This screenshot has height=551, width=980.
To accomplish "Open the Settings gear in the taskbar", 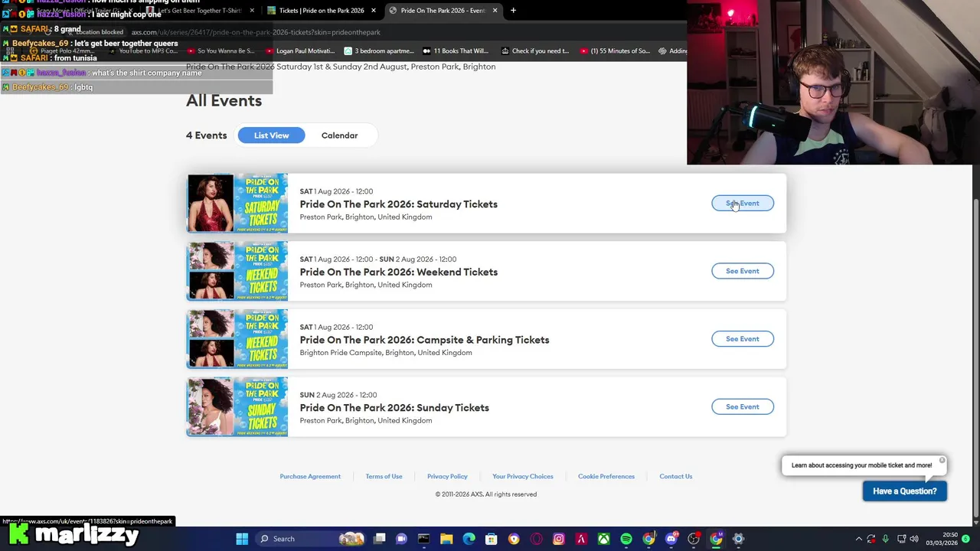I will (x=739, y=539).
